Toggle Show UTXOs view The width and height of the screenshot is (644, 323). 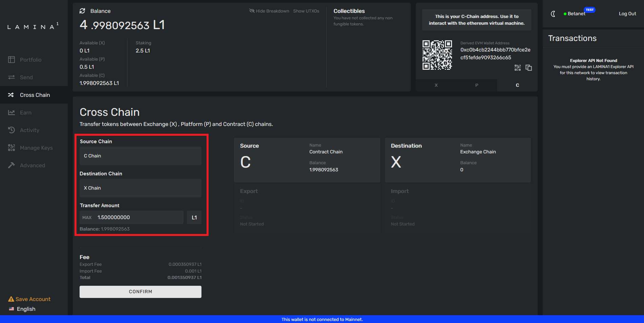click(x=306, y=11)
